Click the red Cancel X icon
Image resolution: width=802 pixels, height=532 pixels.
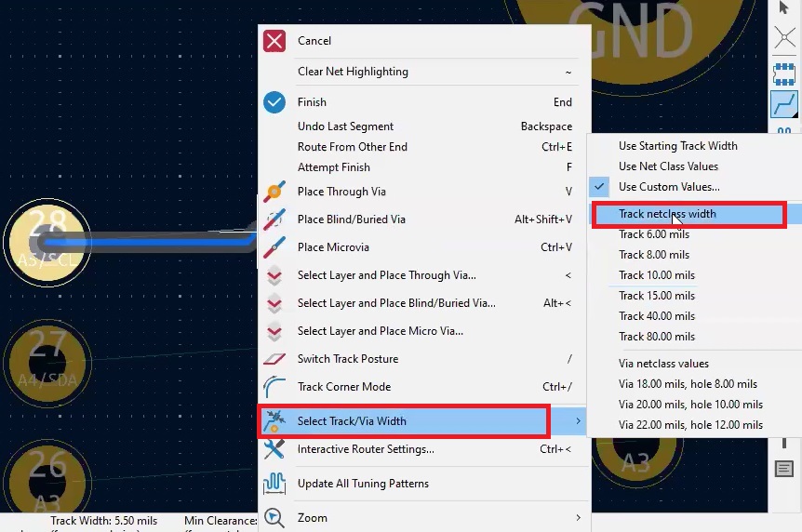pyautogui.click(x=274, y=41)
